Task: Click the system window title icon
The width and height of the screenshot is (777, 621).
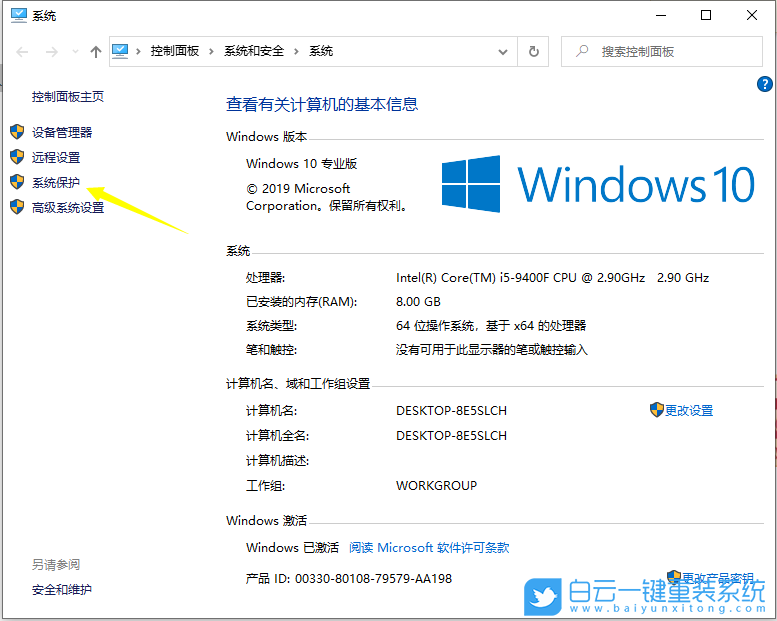Action: 18,16
